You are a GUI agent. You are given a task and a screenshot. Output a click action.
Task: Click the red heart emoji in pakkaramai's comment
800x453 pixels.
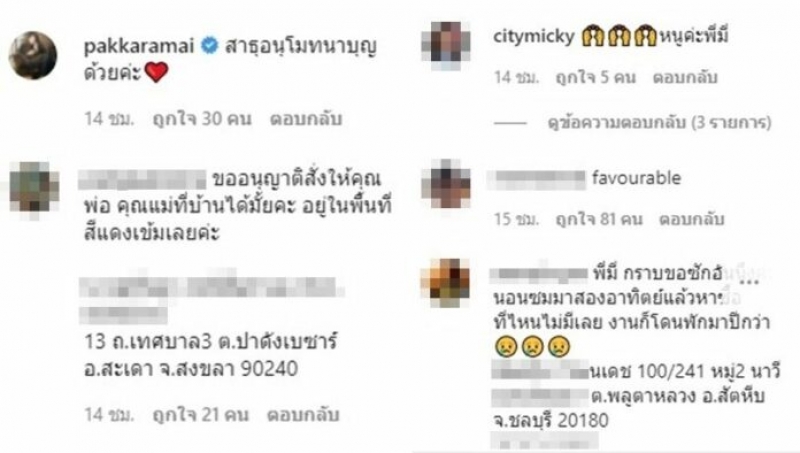click(157, 72)
